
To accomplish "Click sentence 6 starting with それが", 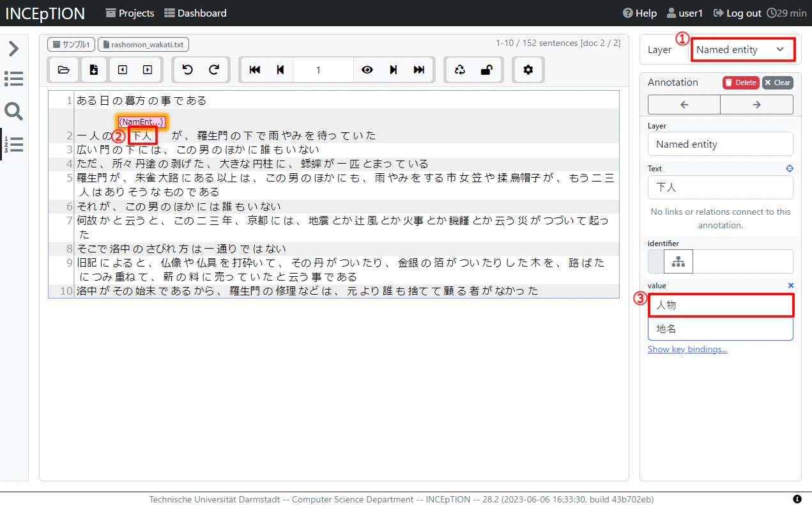I will pyautogui.click(x=179, y=206).
